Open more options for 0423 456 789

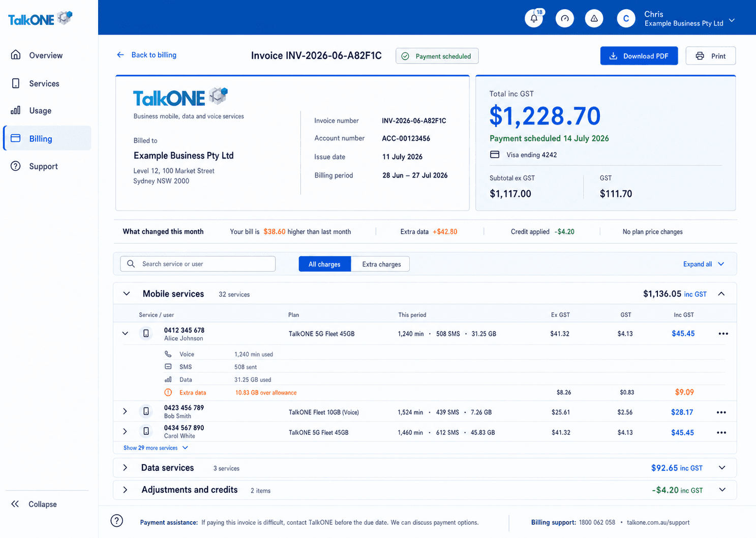(x=721, y=412)
